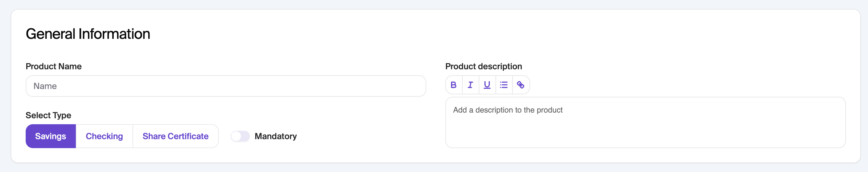Click blank space right of the card heading
Viewport: 868px width, 172px height.
click(472, 34)
